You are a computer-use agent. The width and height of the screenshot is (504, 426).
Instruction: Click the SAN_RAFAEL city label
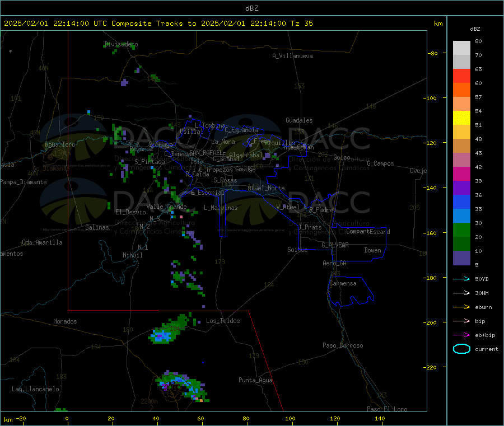205,152
